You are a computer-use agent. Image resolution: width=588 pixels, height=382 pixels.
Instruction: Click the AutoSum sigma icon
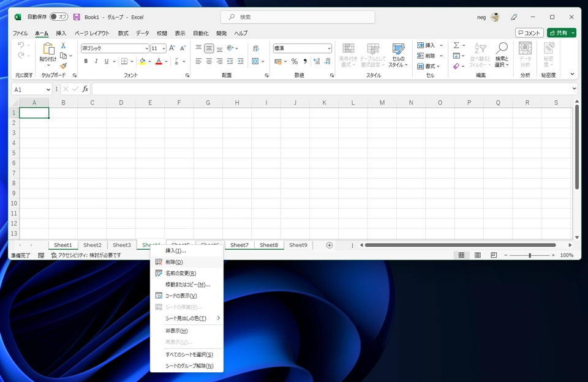tap(456, 46)
